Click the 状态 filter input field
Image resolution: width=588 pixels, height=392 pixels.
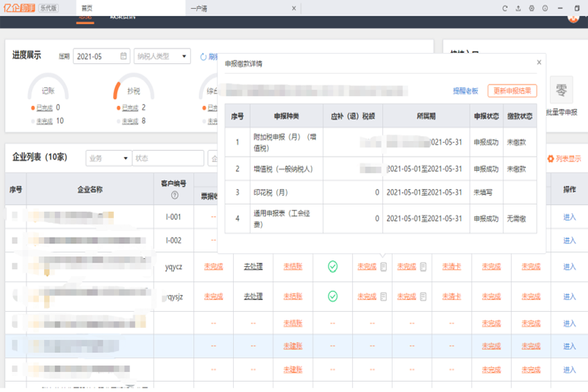click(168, 158)
